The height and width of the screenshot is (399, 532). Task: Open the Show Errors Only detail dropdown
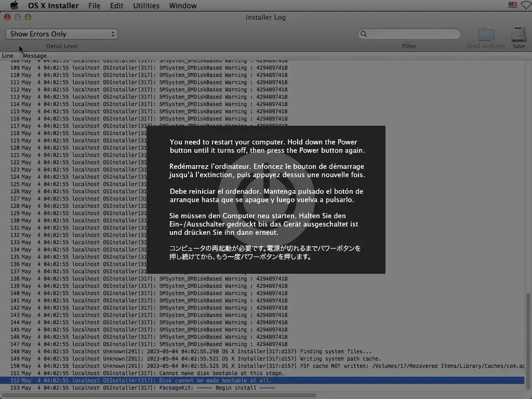62,34
